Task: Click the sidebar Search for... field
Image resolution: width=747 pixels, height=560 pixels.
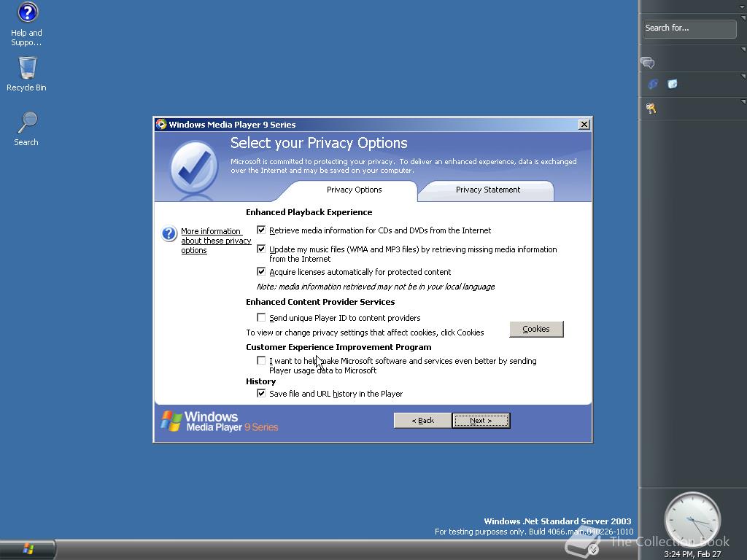Action: coord(689,28)
